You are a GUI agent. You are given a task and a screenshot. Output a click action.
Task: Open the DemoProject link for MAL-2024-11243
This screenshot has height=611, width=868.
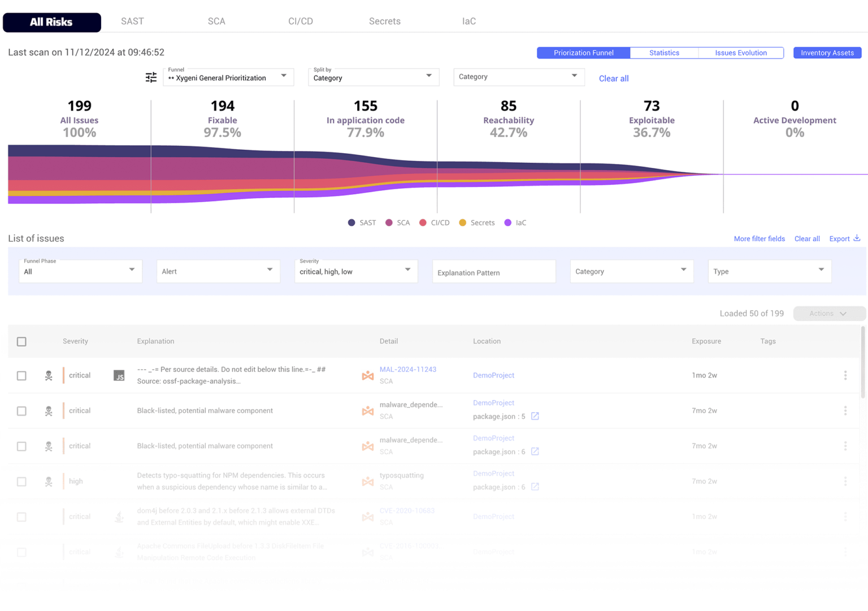click(493, 375)
